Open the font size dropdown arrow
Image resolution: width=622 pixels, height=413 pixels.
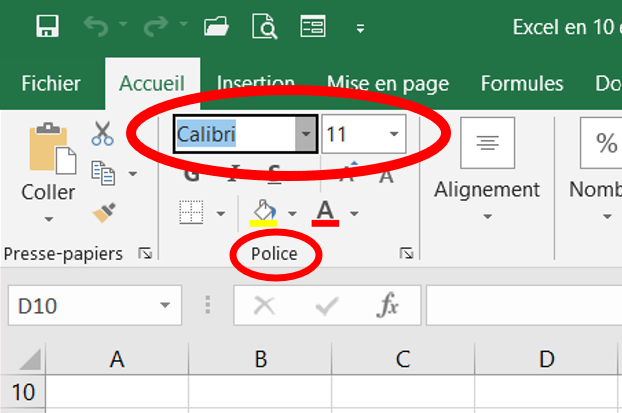coord(394,134)
